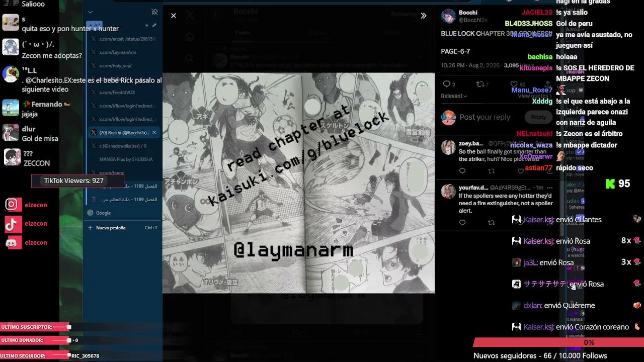Screen dimensions: 644x362
Task: Open the Google tab in sidebar
Action: coord(124,213)
